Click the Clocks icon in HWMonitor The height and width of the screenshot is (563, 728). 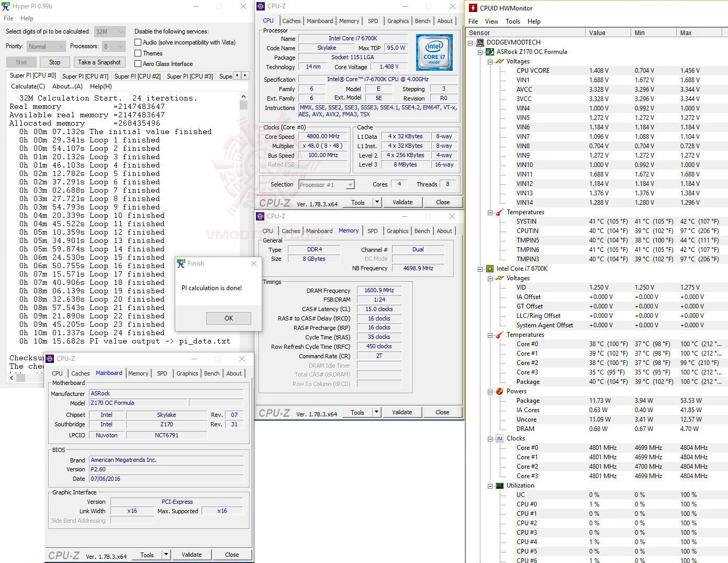coord(500,438)
